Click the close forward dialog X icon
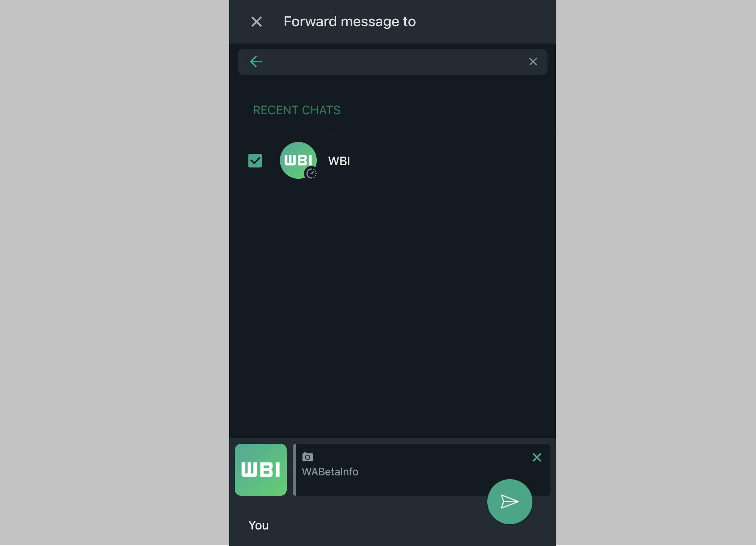756x546 pixels. 257,21
